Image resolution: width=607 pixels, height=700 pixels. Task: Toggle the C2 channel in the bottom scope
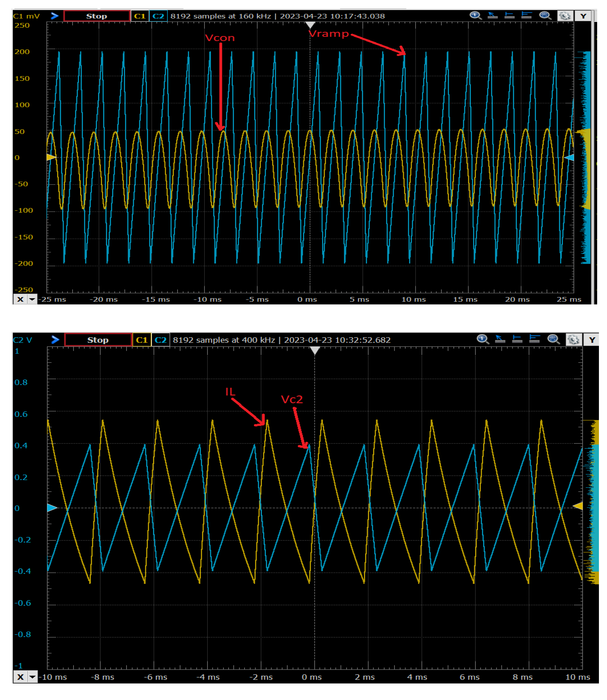(x=161, y=340)
